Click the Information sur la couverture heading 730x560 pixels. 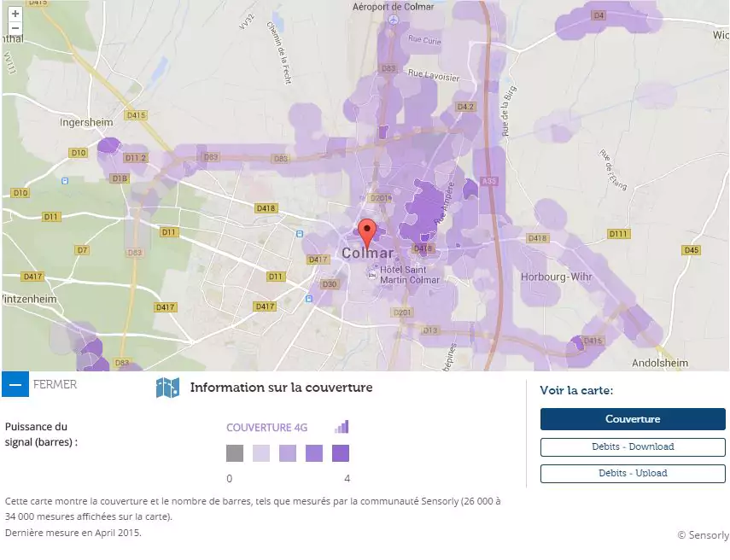click(281, 388)
